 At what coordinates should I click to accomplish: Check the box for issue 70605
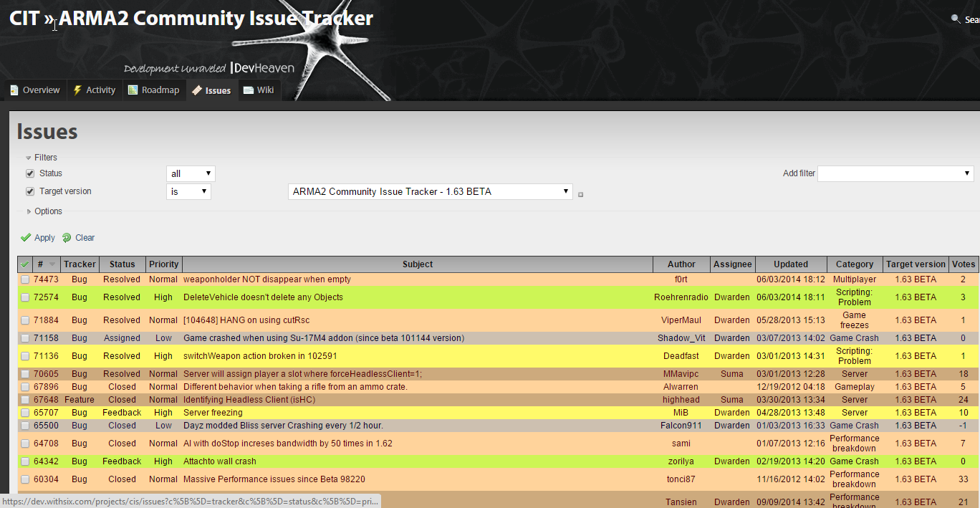(x=25, y=374)
